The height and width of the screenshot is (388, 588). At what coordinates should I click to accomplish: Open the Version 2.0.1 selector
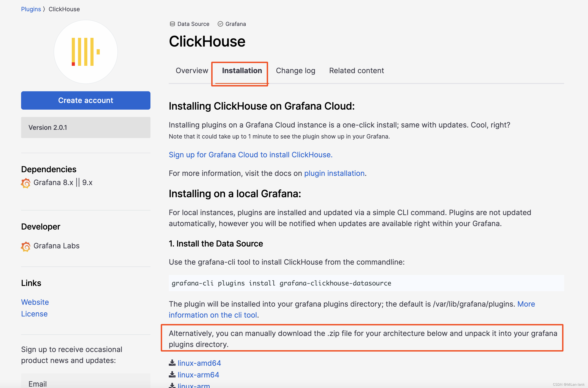(86, 127)
